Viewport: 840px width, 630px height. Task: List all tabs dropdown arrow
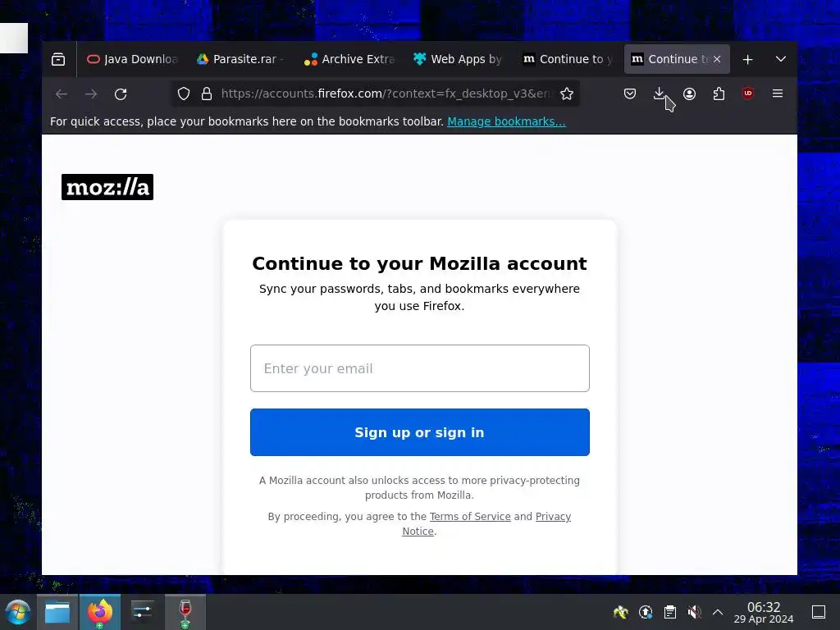pyautogui.click(x=781, y=59)
